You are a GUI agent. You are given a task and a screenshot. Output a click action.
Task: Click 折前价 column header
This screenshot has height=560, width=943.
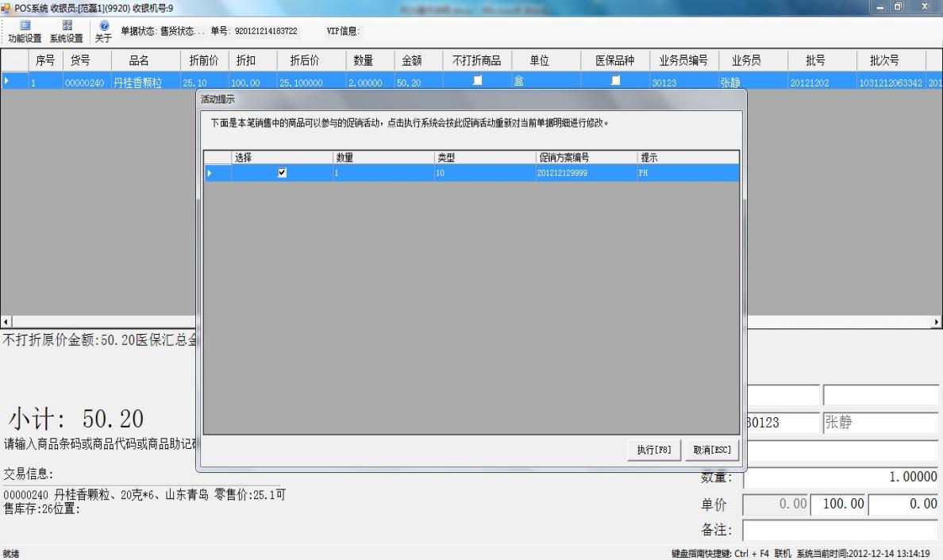point(205,61)
